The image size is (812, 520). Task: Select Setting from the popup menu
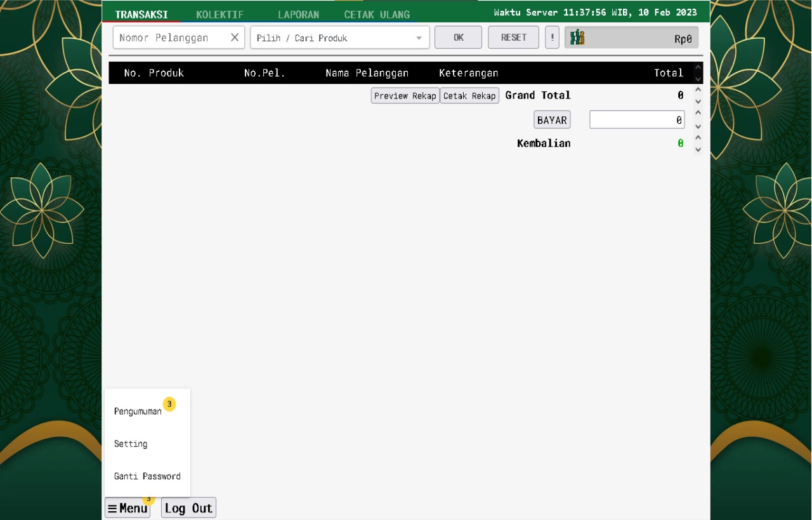pos(131,444)
